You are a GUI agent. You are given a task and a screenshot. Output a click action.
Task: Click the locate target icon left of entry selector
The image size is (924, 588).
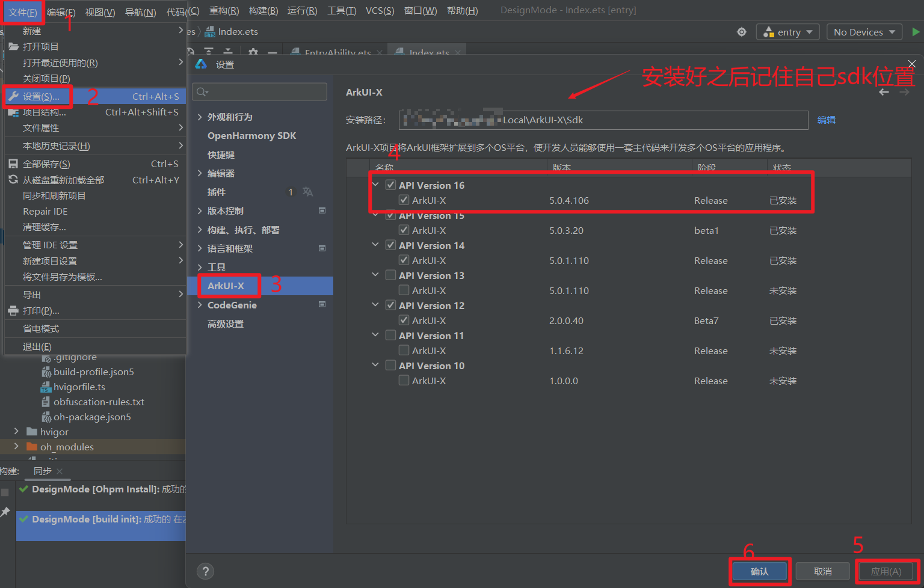pos(741,32)
